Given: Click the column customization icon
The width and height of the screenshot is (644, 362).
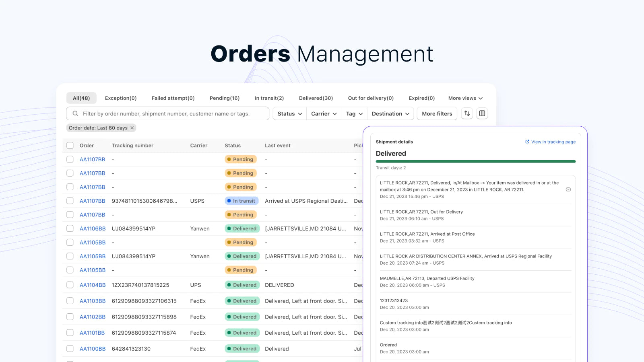Looking at the screenshot, I should click(482, 113).
